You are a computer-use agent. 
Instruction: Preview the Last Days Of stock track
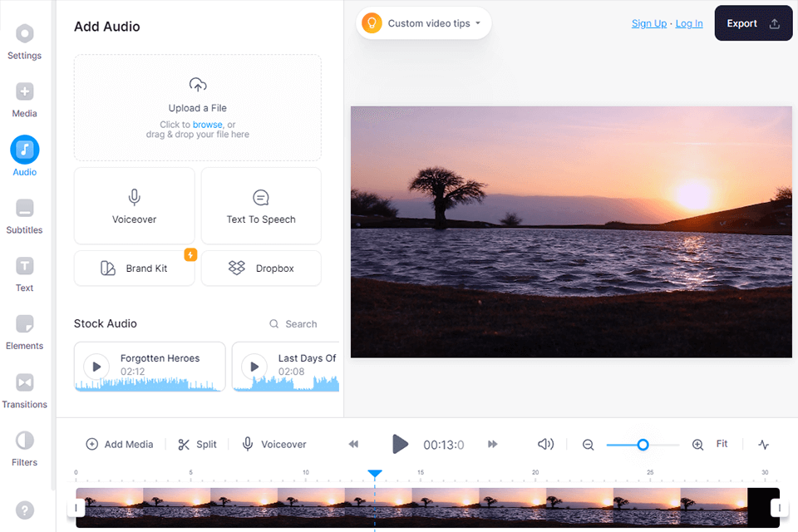pos(254,366)
